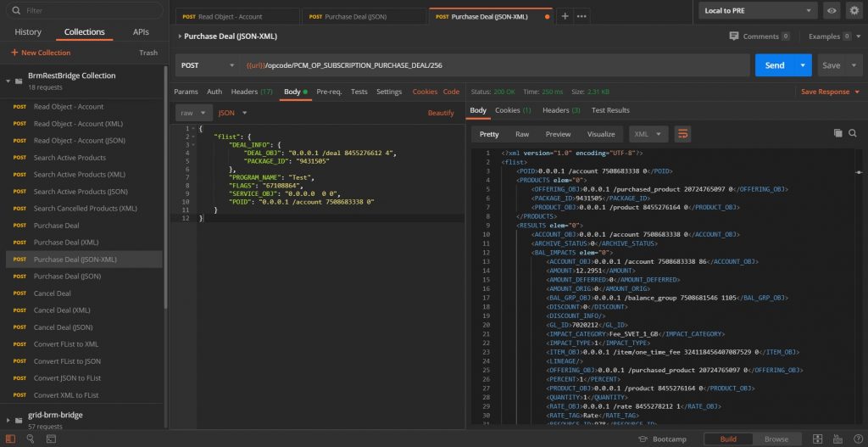The image size is (868, 447).
Task: Open the Local to PRE environment dropdown
Action: tap(758, 10)
